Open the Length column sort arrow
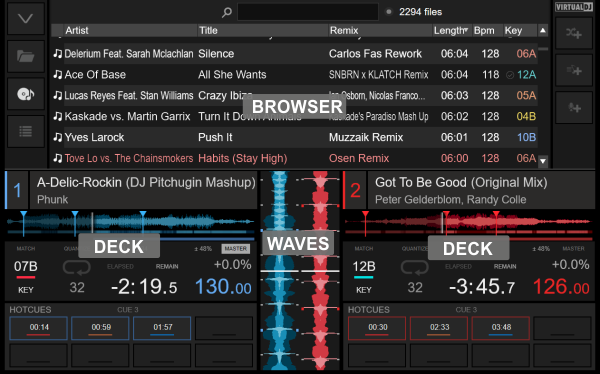Screen dimensions: 600x374 click(466, 29)
